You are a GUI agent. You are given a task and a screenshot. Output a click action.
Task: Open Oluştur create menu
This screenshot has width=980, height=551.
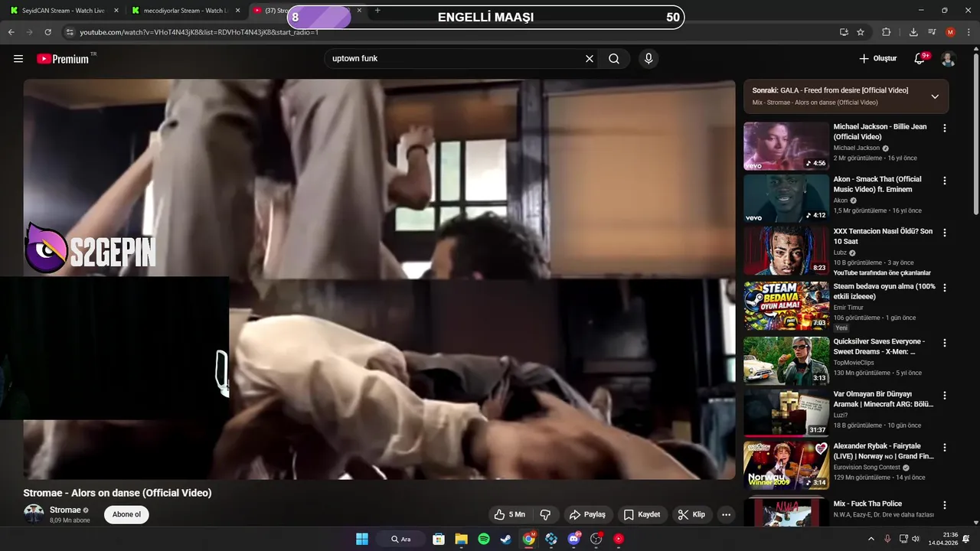tap(877, 59)
